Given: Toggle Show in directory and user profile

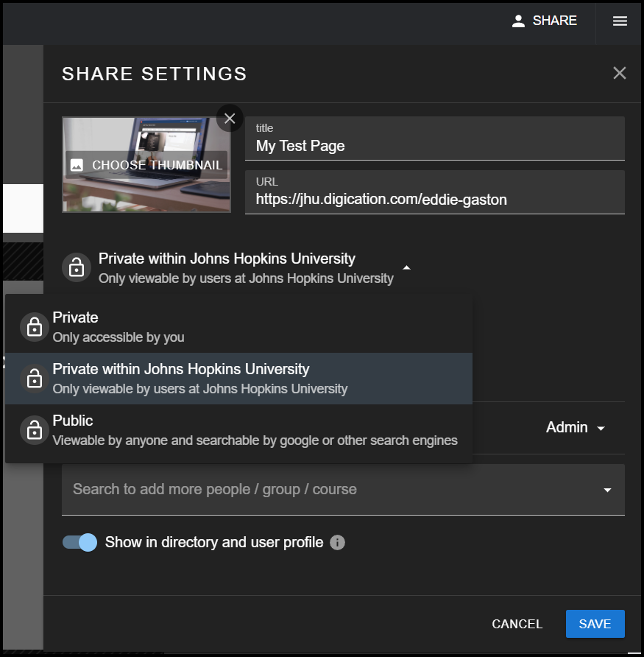Looking at the screenshot, I should (79, 542).
